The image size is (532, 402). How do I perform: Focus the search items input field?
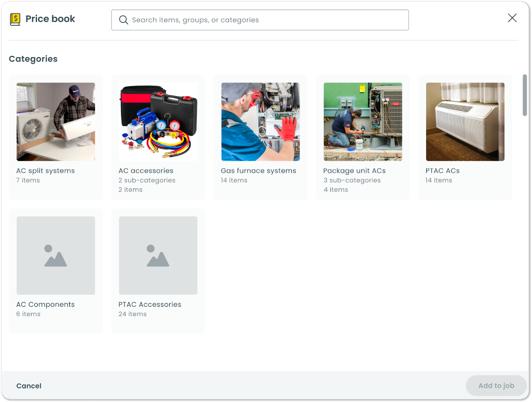pyautogui.click(x=260, y=20)
